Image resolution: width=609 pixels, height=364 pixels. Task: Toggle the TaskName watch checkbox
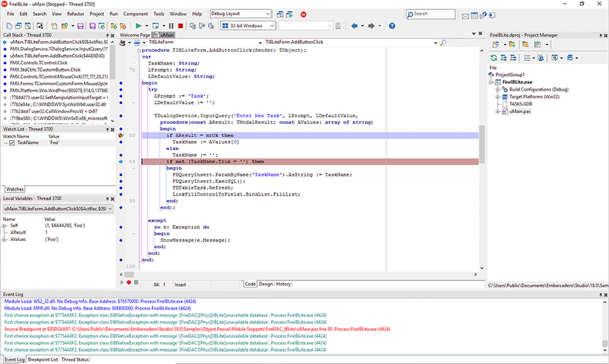pyautogui.click(x=12, y=143)
